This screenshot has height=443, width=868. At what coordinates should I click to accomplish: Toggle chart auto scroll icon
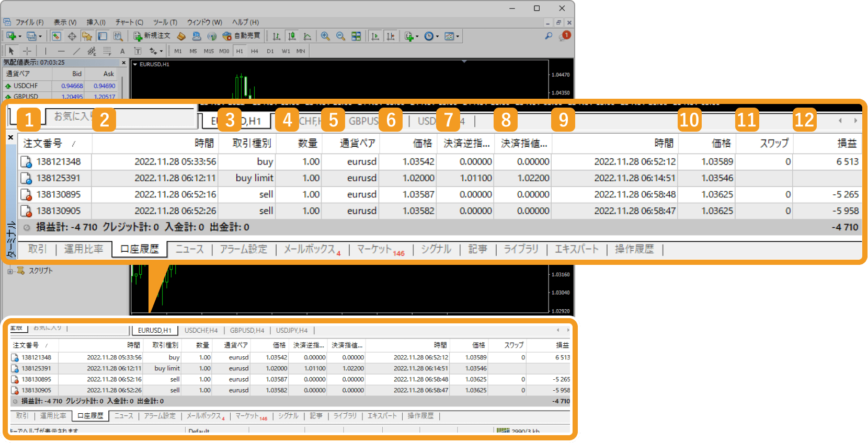[375, 36]
